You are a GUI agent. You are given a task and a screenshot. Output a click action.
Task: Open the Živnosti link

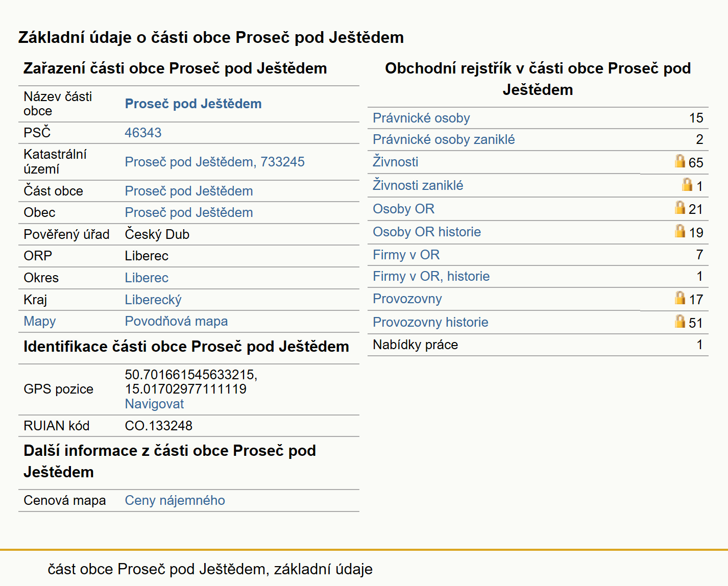[395, 162]
